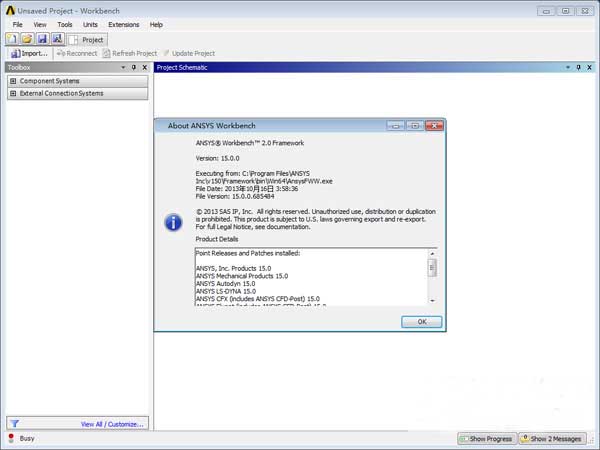Click the 'ANSYS Autodyn 15.0' line

[225, 284]
